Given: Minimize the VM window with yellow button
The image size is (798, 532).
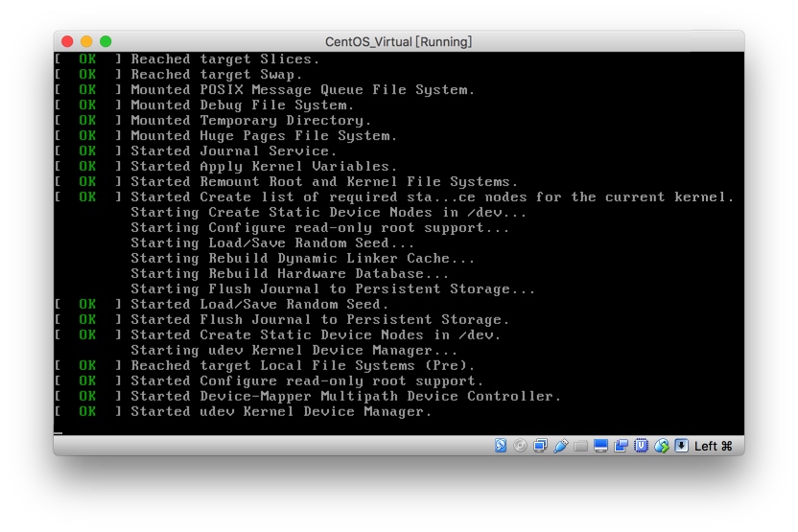Looking at the screenshot, I should click(x=86, y=41).
